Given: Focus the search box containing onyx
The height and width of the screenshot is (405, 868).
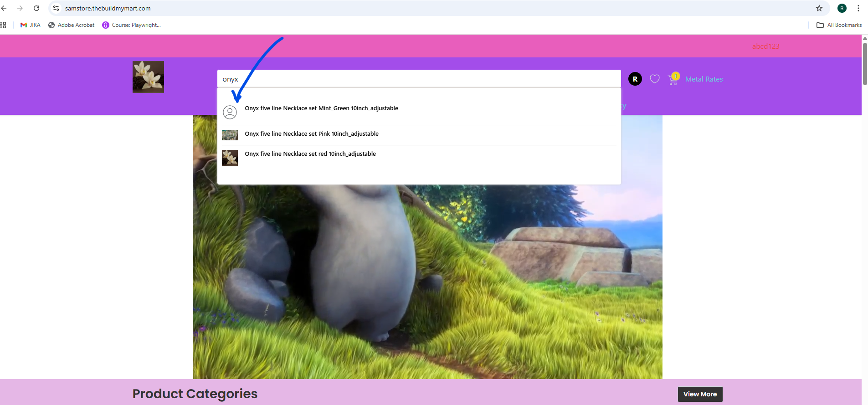Looking at the screenshot, I should (x=419, y=79).
